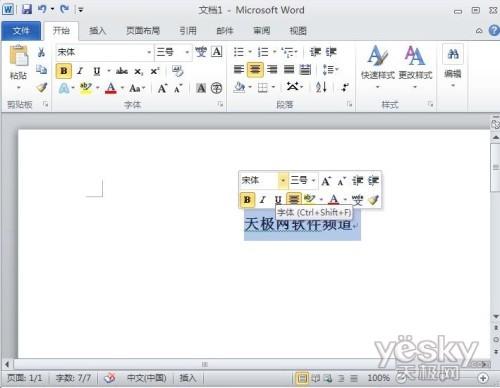The image size is (500, 388).
Task: Open underline style dropdown arrow
Action: coord(109,71)
